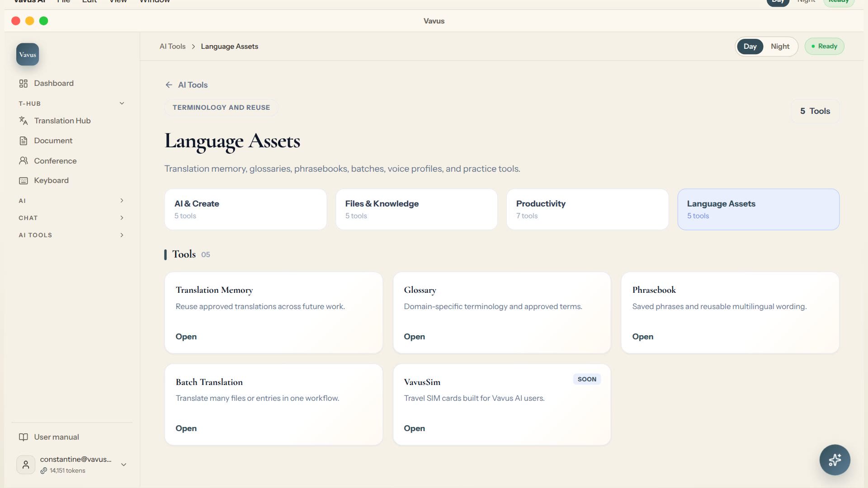The height and width of the screenshot is (488, 868).
Task: Click the breadcrumb separator chevron
Action: 193,47
